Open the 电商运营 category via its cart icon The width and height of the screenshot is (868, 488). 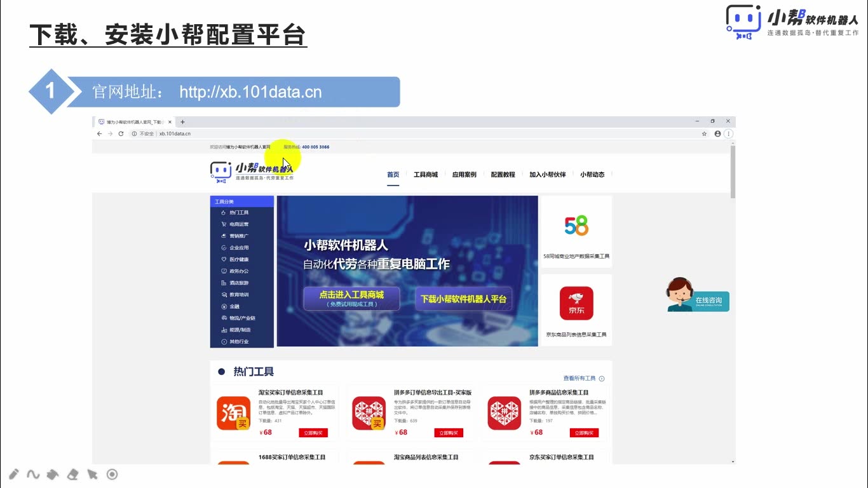point(223,223)
